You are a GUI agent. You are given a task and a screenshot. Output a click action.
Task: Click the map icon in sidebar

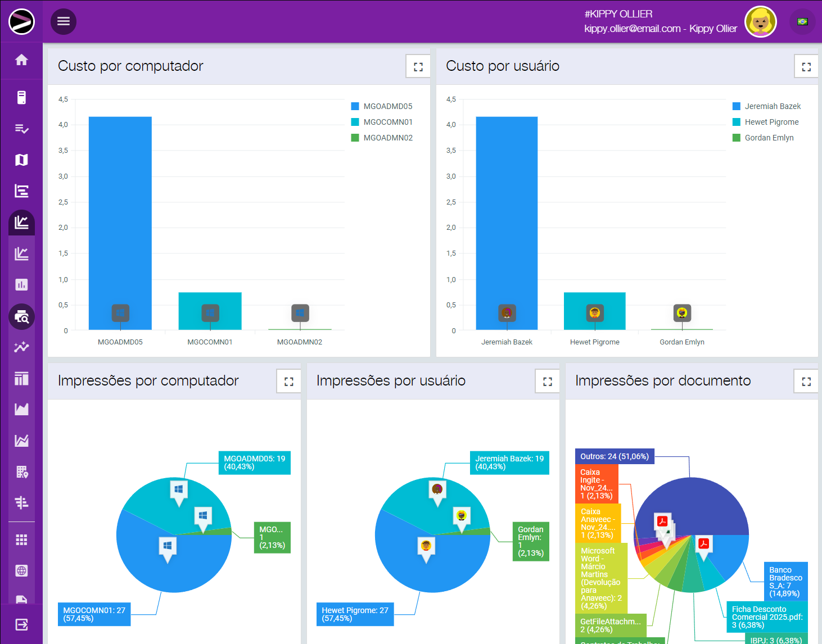(x=21, y=160)
